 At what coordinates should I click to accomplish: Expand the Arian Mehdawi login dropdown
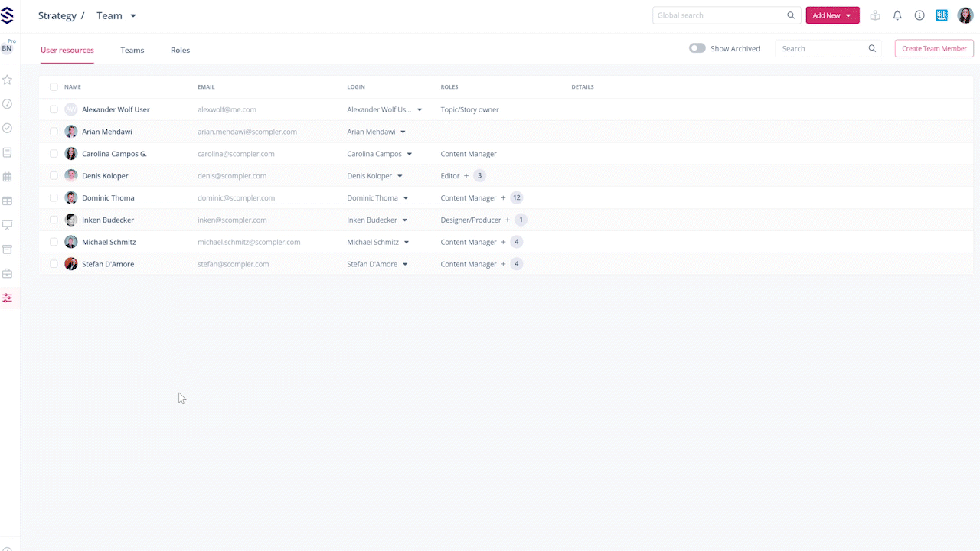[403, 132]
